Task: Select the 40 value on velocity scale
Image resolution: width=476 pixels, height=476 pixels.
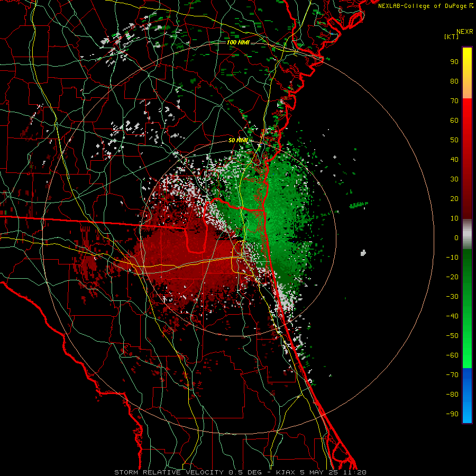Action: click(454, 159)
